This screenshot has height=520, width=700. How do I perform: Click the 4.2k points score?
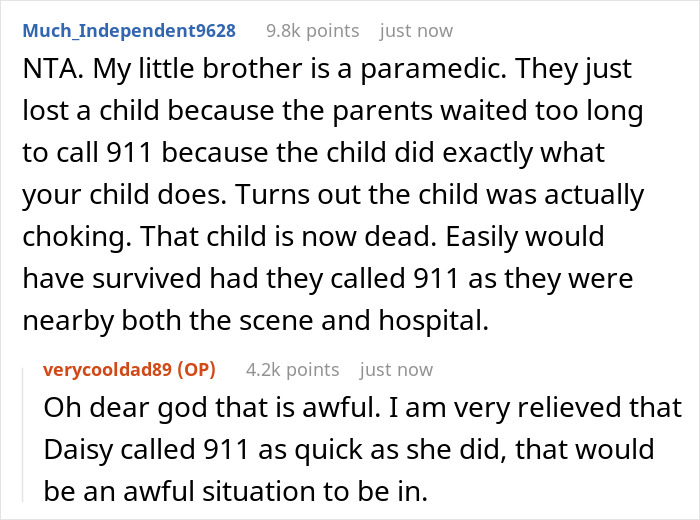pyautogui.click(x=292, y=370)
